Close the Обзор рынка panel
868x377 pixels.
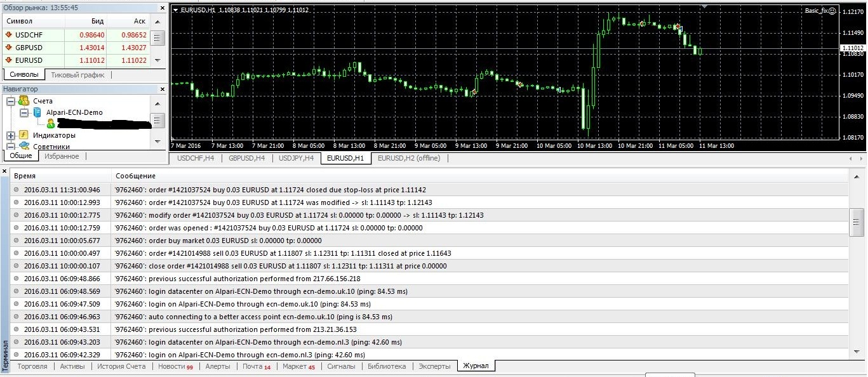[163, 8]
